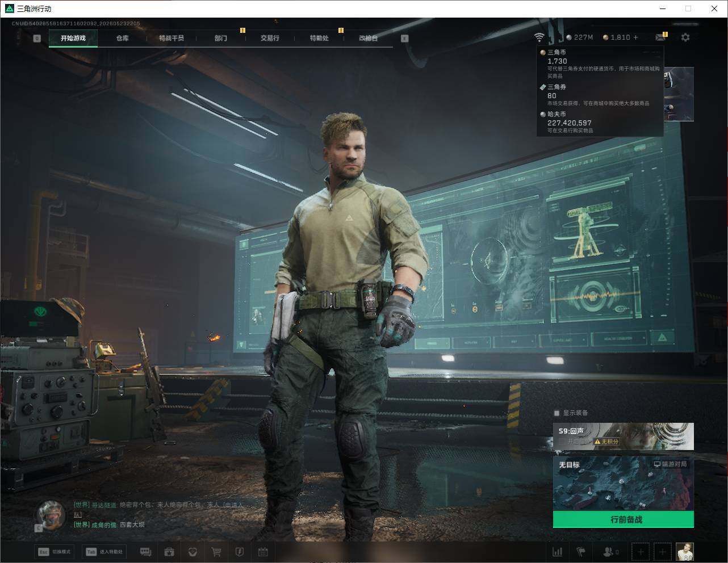Click the E key icon right of tabs
The image size is (728, 563).
click(x=405, y=39)
